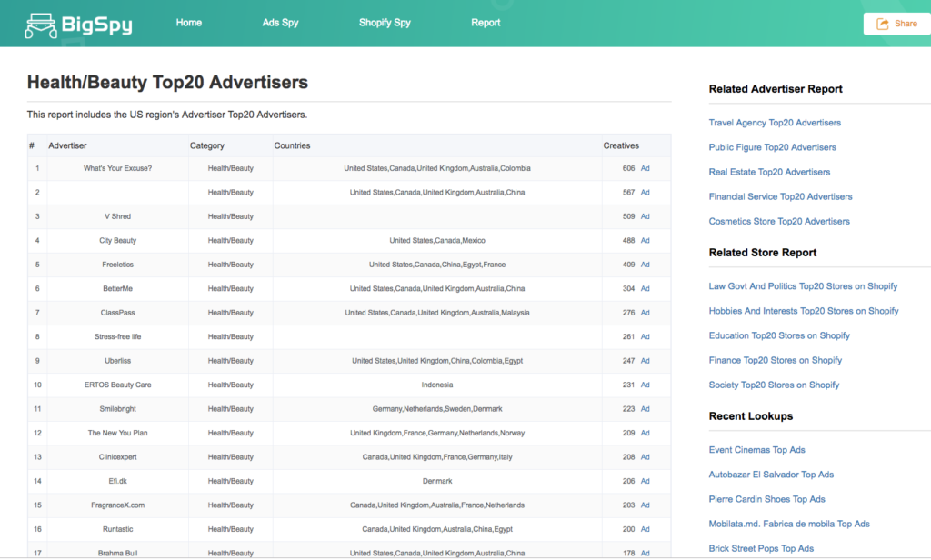Click the FragranceX.com advertiser name
The width and height of the screenshot is (931, 560).
click(117, 505)
